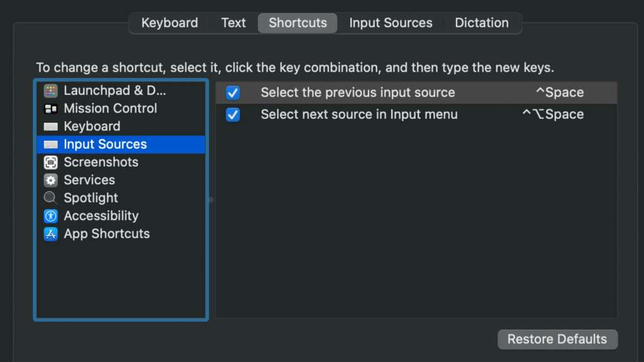Click the Keyboard category icon

(51, 126)
